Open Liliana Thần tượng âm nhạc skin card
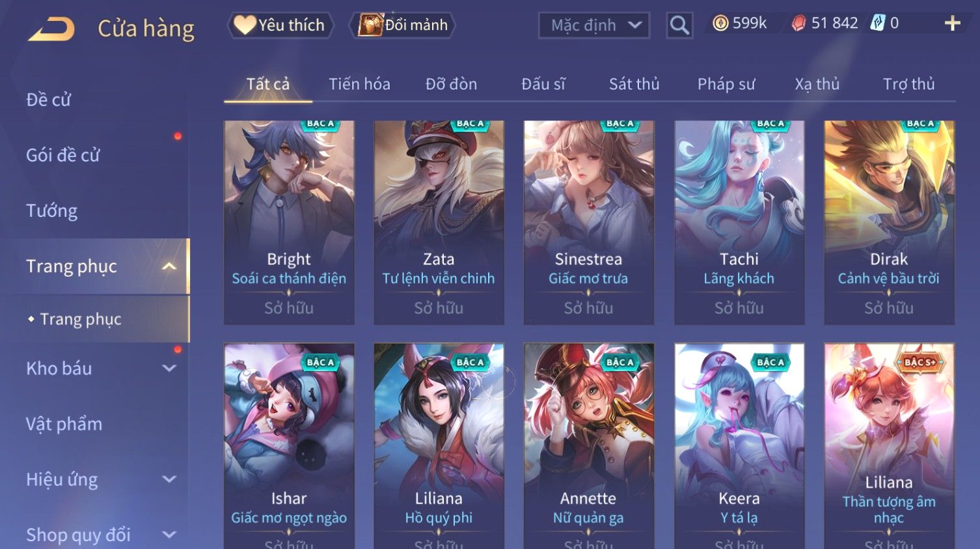This screenshot has height=549, width=980. pyautogui.click(x=889, y=446)
